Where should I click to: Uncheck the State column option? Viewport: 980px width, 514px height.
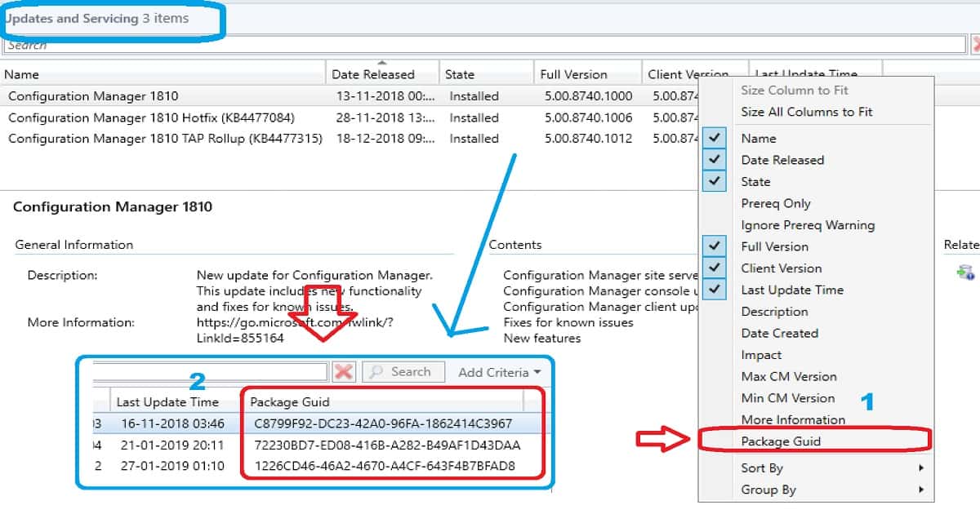point(755,182)
